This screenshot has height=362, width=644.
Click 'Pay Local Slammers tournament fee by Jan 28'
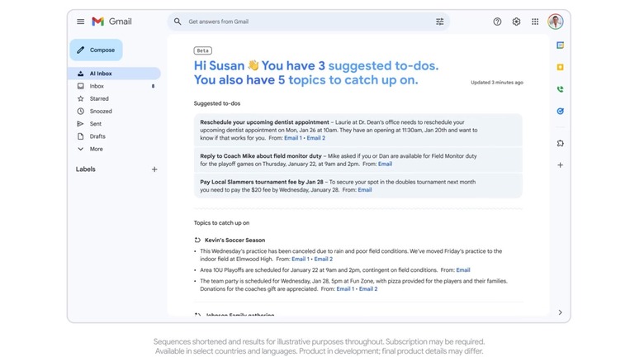(262, 182)
